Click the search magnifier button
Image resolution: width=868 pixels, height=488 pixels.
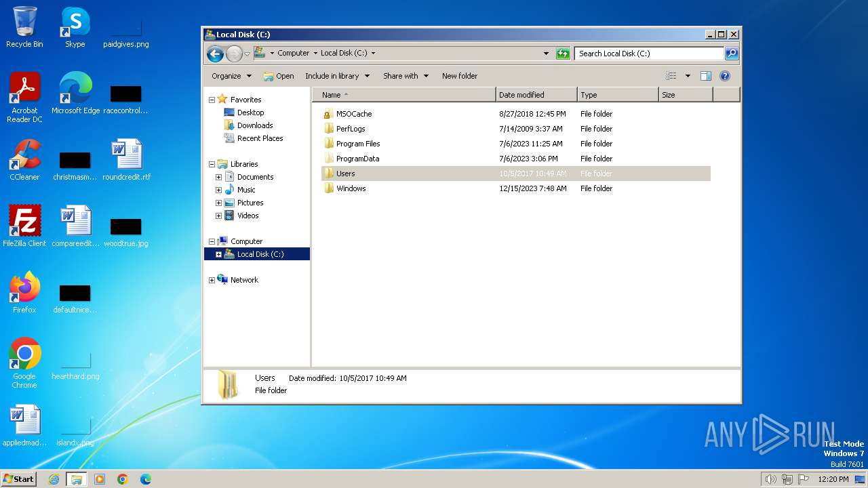coord(732,53)
